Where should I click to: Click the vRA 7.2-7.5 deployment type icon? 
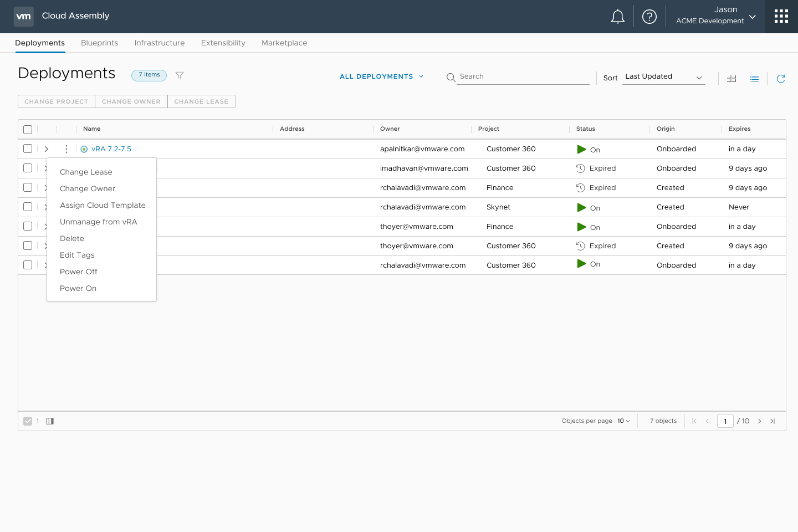(84, 149)
